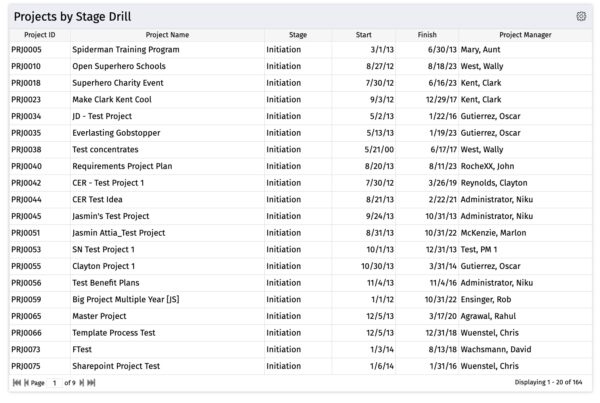
Task: Sort by Project ID column header
Action: tap(40, 35)
